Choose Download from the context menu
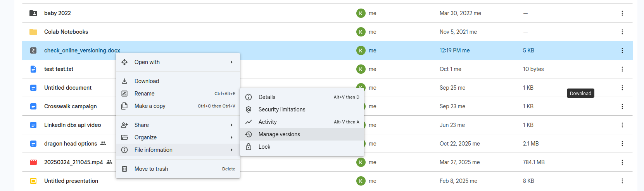Viewport: 644px width, 191px height. pos(178,81)
